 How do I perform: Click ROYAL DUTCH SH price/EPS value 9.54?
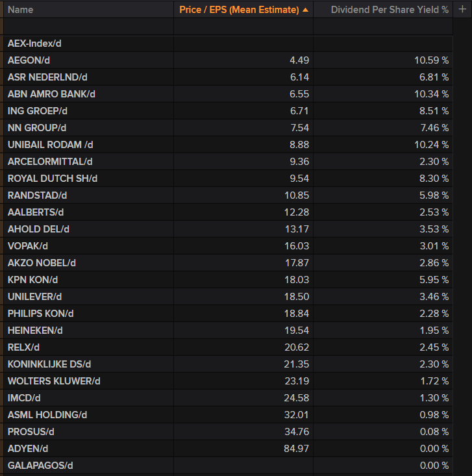(x=299, y=179)
